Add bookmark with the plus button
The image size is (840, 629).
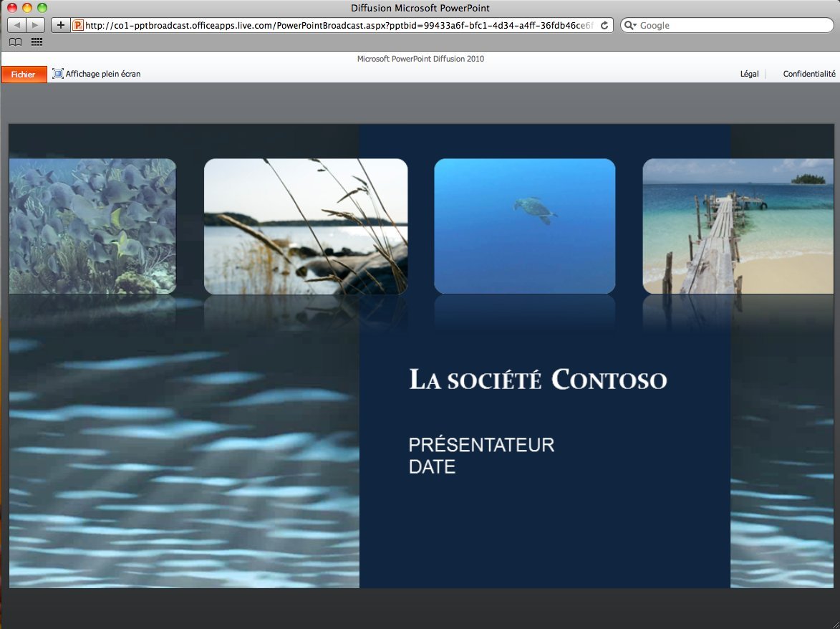pos(61,25)
